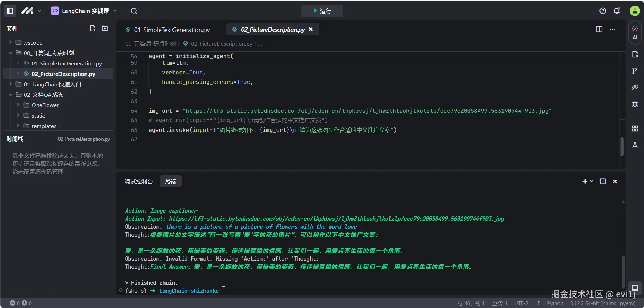Click the new folder icon
Viewport: 644px width, 308px height.
tap(105, 28)
